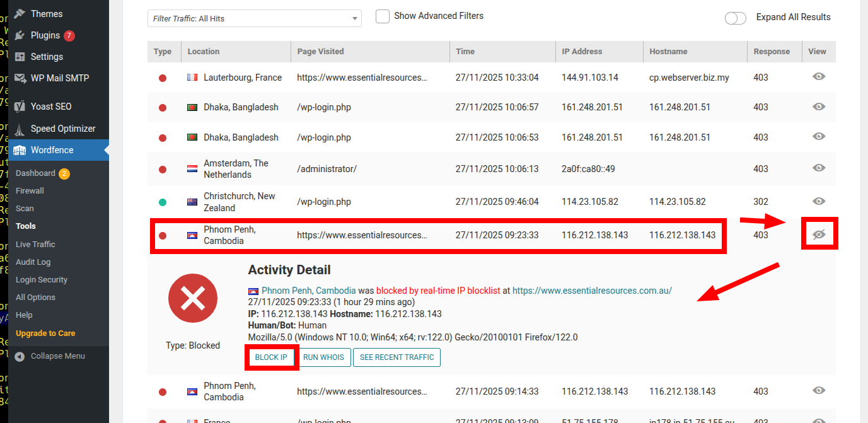Screen dimensions: 868x423
Task: Click the New Zealand flag icon
Action: (x=192, y=202)
